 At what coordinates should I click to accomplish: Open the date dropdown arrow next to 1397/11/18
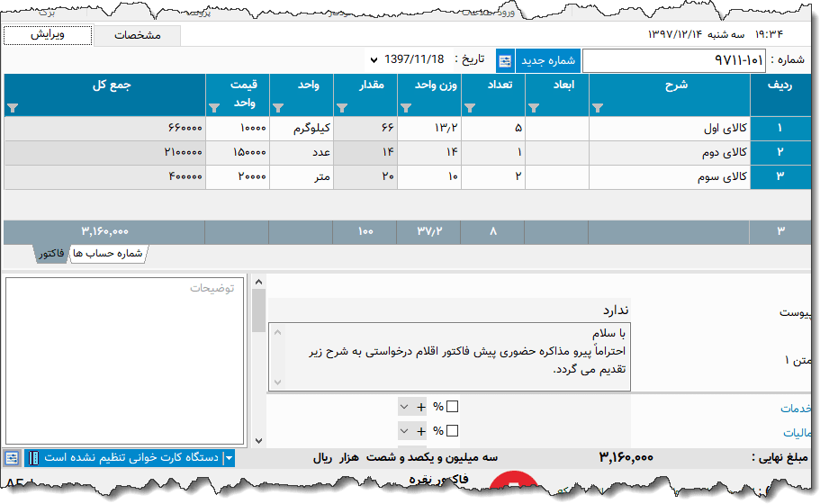pyautogui.click(x=374, y=60)
